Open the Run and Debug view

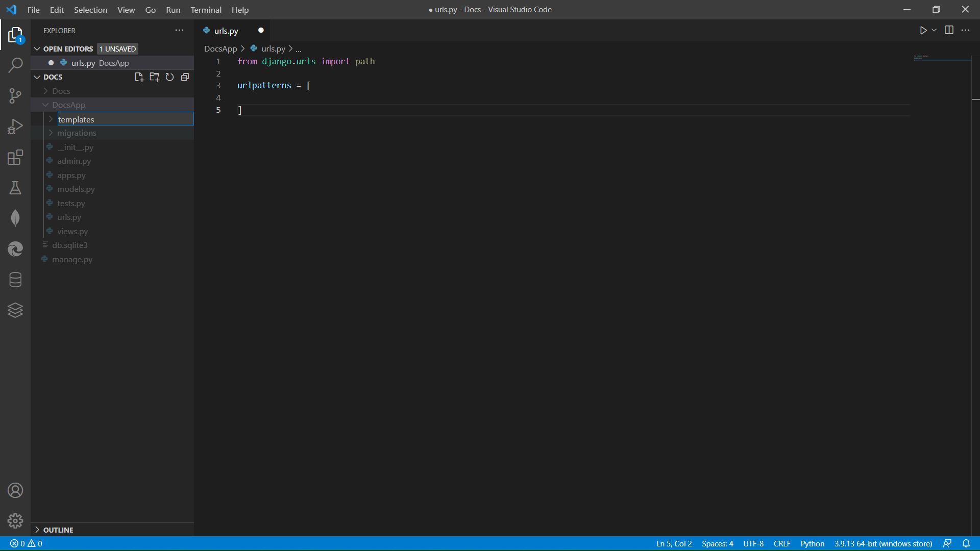(15, 127)
